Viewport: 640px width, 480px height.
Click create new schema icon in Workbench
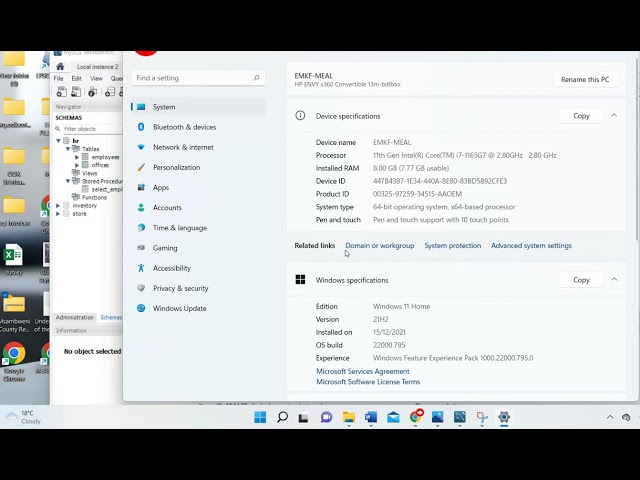coord(110,92)
